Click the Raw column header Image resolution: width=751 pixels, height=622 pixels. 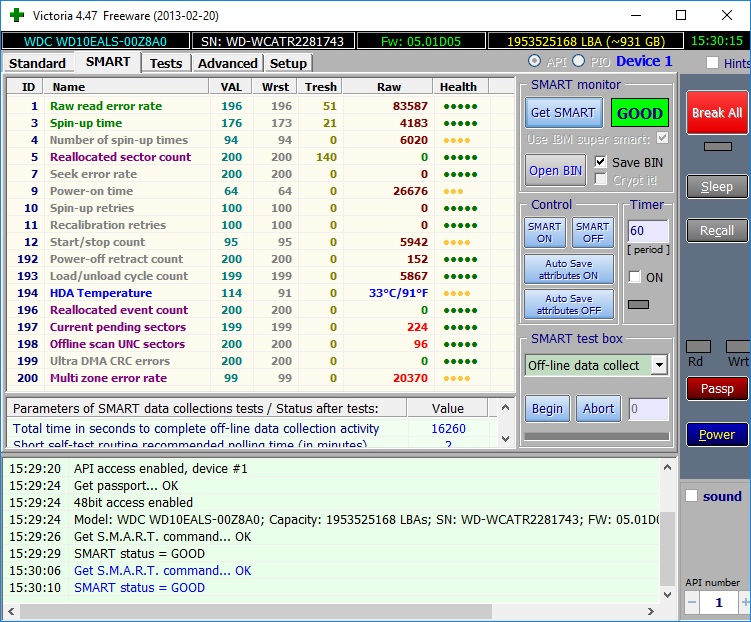point(388,87)
